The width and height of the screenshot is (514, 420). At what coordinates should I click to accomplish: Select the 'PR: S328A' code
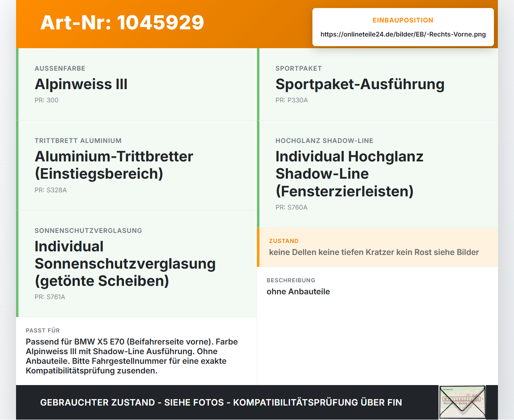[x=51, y=190]
